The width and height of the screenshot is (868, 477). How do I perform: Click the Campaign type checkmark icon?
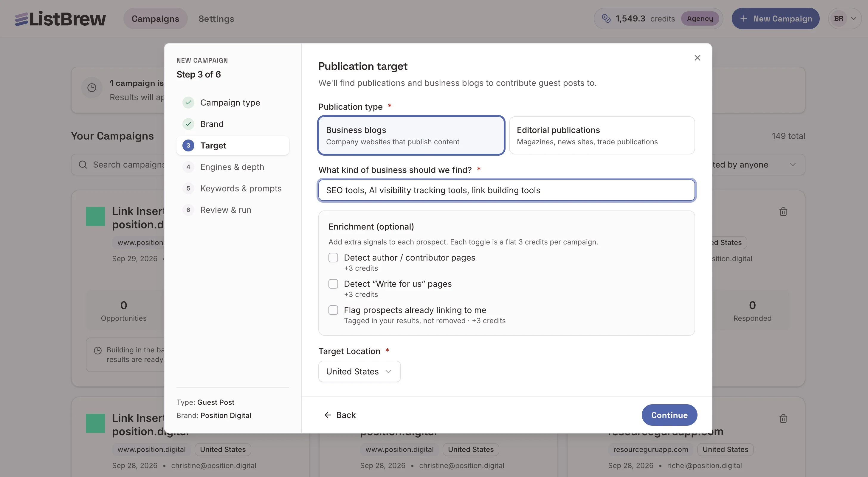(x=188, y=103)
